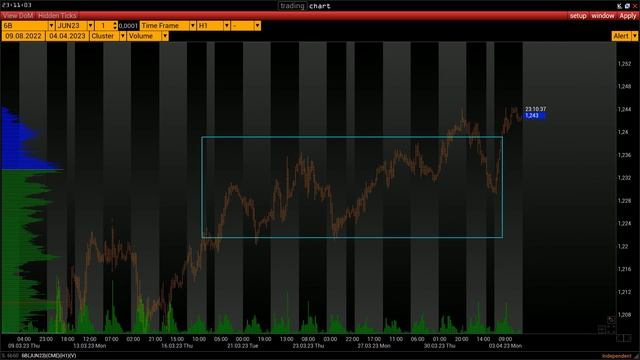Open the Hidden Ticks menu item
This screenshot has width=640, height=360.
click(57, 16)
